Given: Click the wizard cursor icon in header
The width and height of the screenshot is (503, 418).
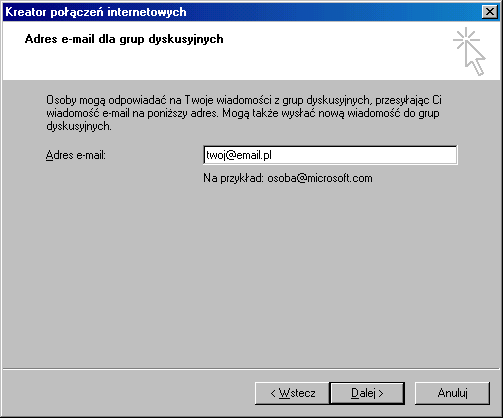Looking at the screenshot, I should (x=469, y=51).
